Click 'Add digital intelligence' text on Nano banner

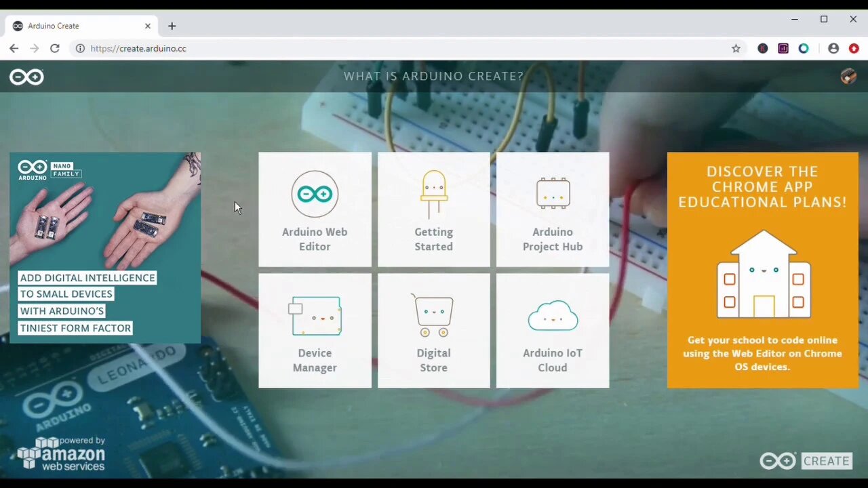[87, 278]
